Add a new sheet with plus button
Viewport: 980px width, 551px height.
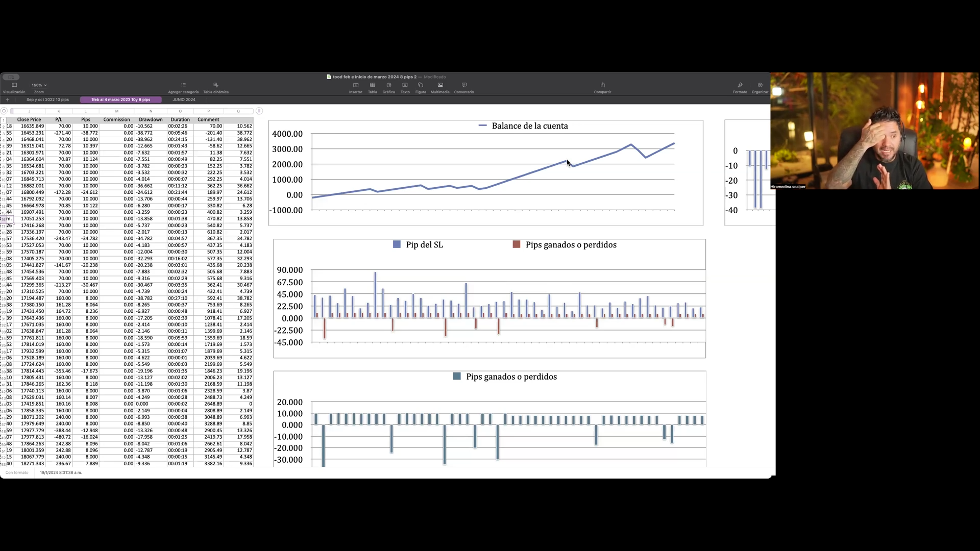(x=7, y=100)
